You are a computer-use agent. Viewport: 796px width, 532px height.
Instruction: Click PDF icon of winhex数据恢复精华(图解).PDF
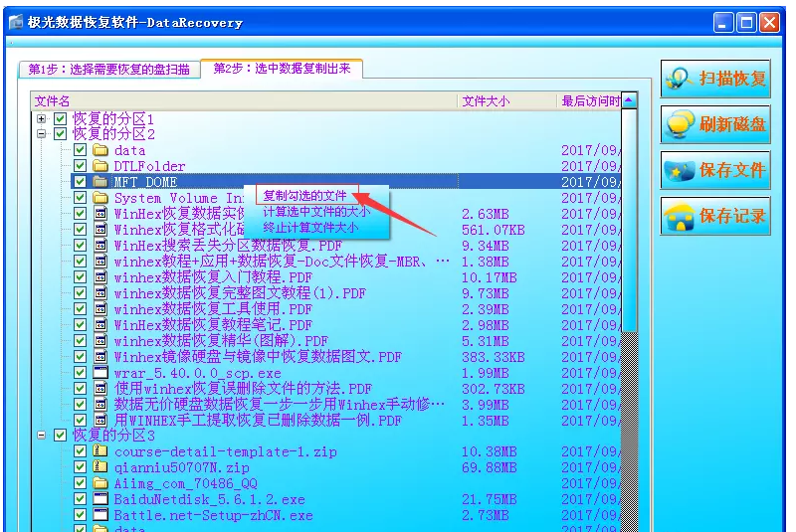pyautogui.click(x=100, y=341)
